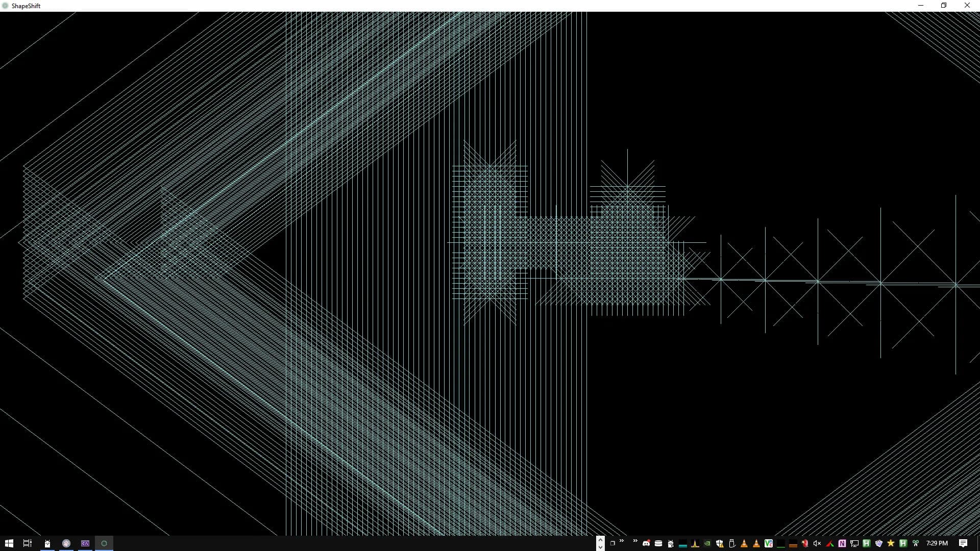Open the OneNote tray icon
Image resolution: width=980 pixels, height=551 pixels.
coord(842,543)
